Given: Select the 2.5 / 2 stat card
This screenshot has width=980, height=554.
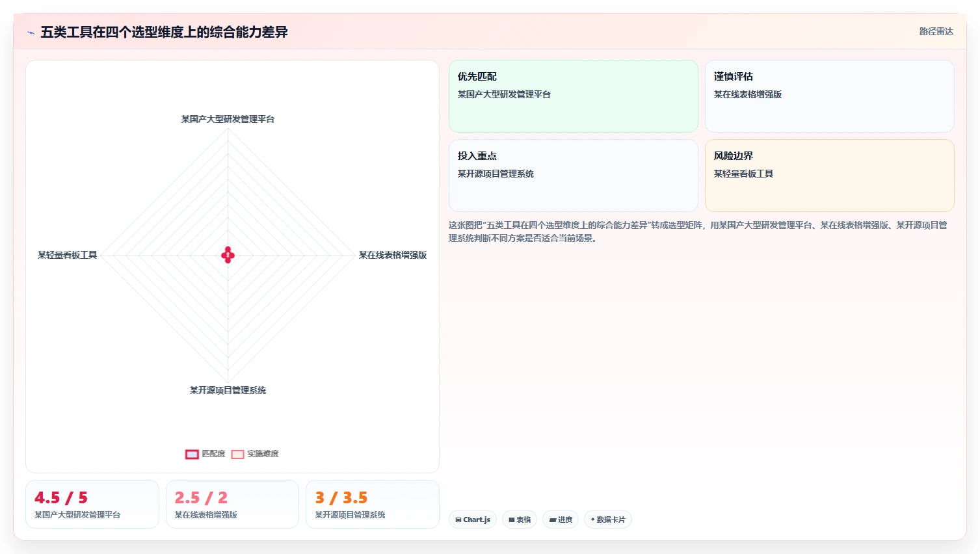Looking at the screenshot, I should pyautogui.click(x=232, y=504).
